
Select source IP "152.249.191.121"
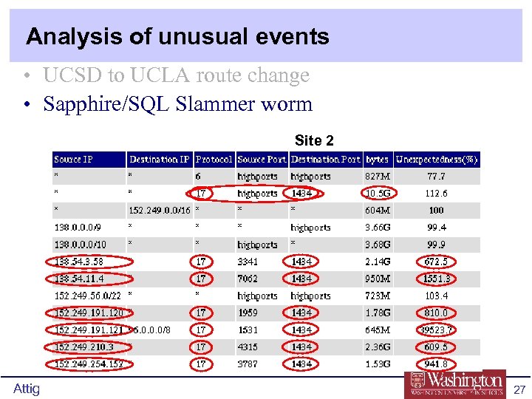coord(89,330)
